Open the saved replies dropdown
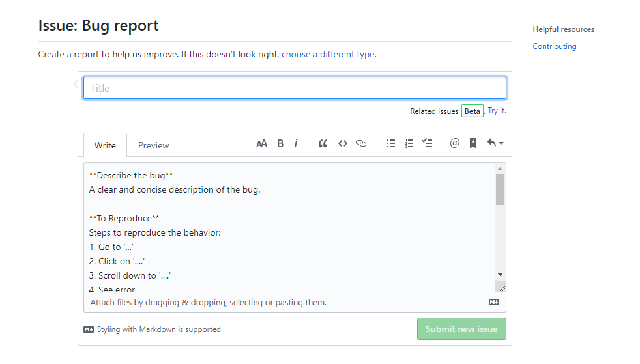 pyautogui.click(x=495, y=143)
